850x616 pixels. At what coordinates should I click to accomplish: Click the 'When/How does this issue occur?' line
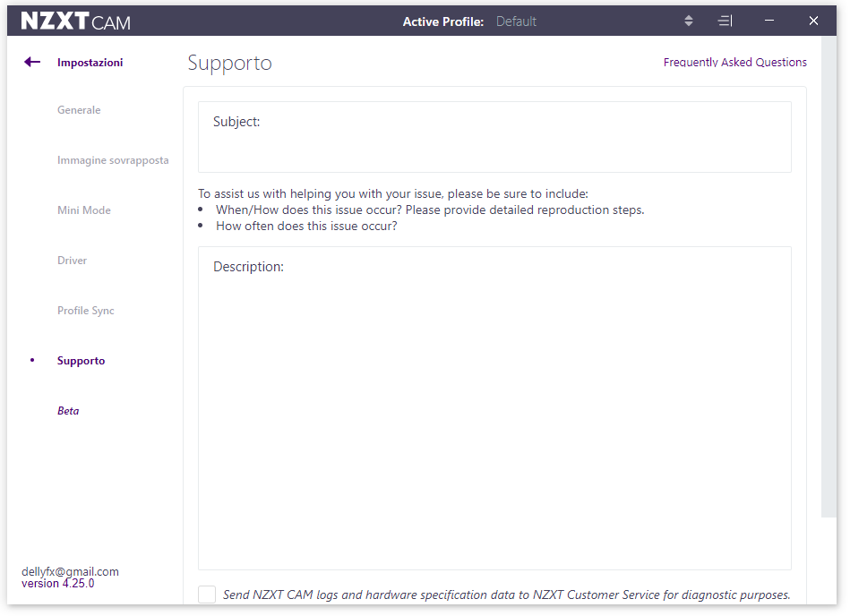[x=430, y=210]
